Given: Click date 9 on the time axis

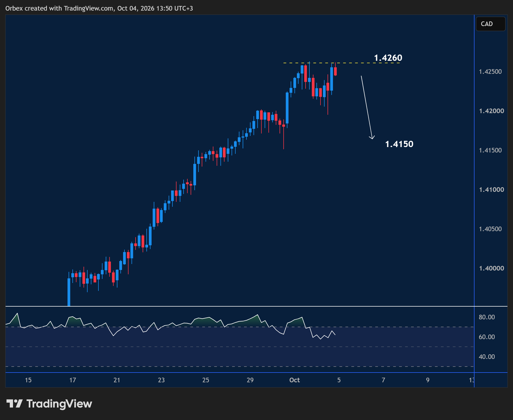Looking at the screenshot, I should tap(428, 380).
